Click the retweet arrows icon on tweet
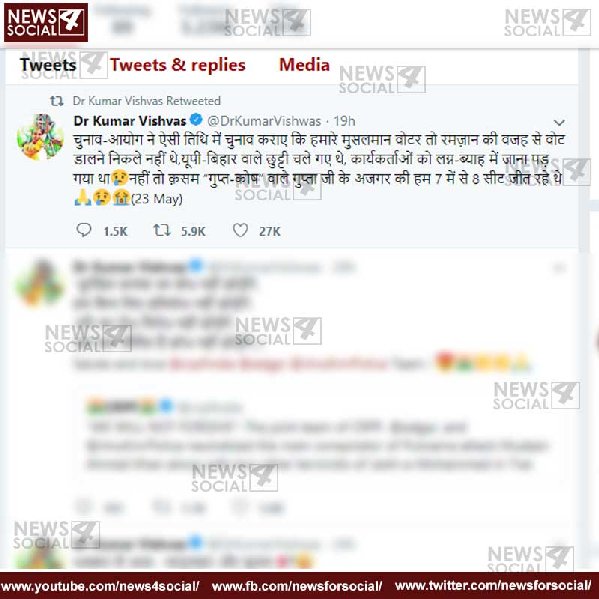599x599 pixels. 162,230
